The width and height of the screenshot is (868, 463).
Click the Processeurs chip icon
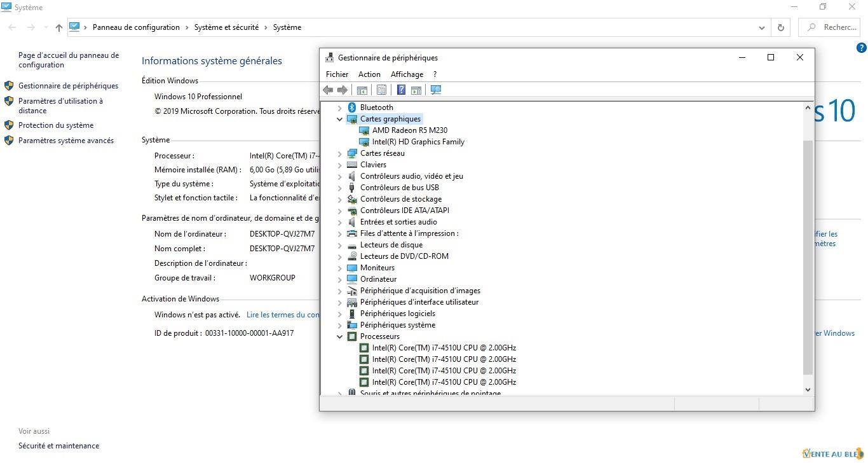point(352,336)
